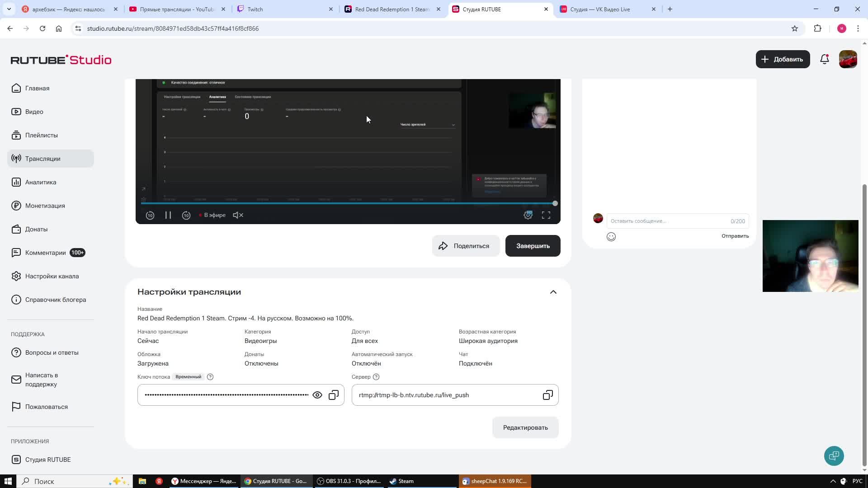This screenshot has width=868, height=488.
Task: Unmute the stream preview sound
Action: (238, 216)
